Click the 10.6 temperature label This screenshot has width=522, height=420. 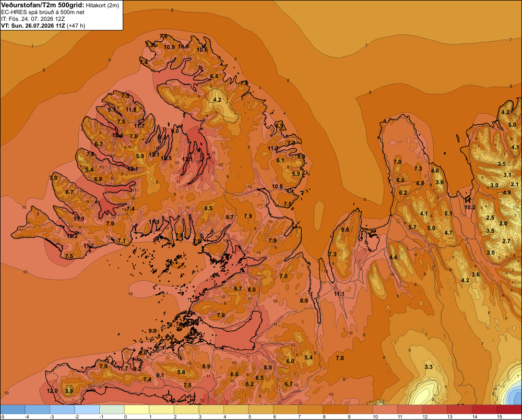pos(202,50)
